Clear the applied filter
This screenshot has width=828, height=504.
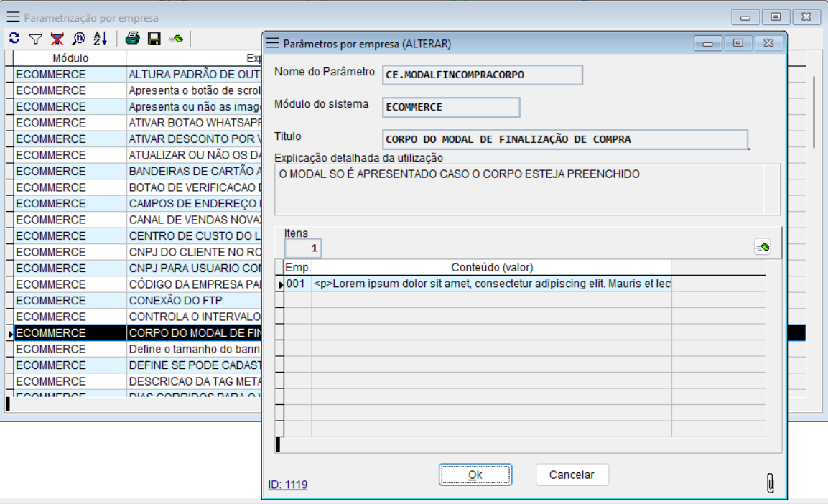(56, 38)
